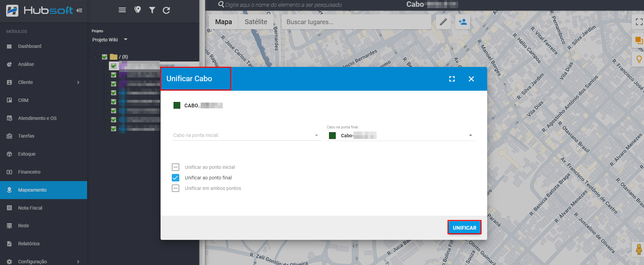Viewport: 644px width, 265px height.
Task: Open the hamburger list icon in project panel
Action: (x=122, y=10)
